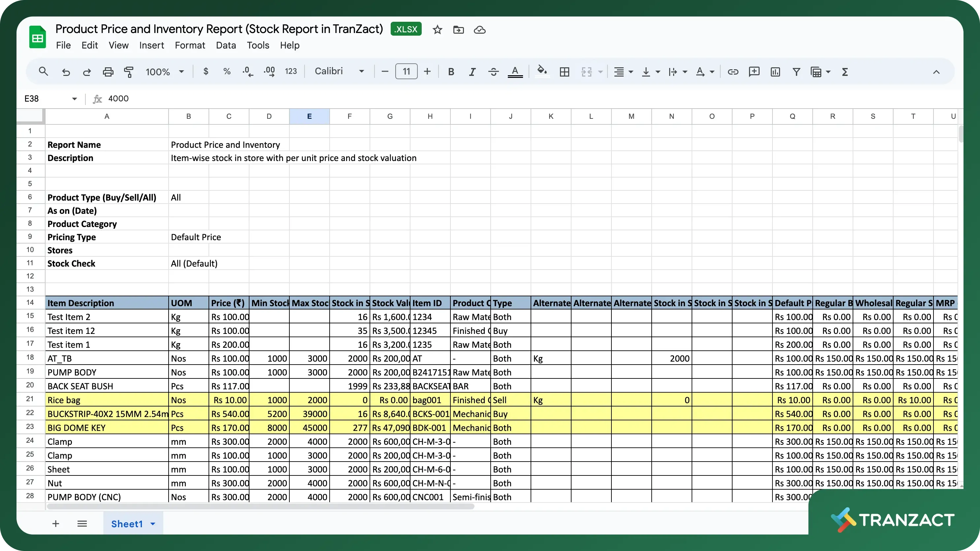Toggle italic formatting
The image size is (980, 551).
pyautogui.click(x=472, y=72)
